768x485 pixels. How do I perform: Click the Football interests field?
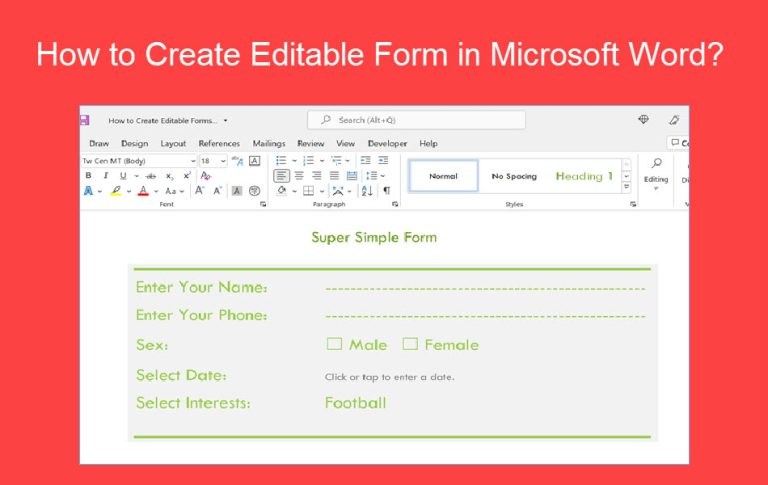point(356,403)
